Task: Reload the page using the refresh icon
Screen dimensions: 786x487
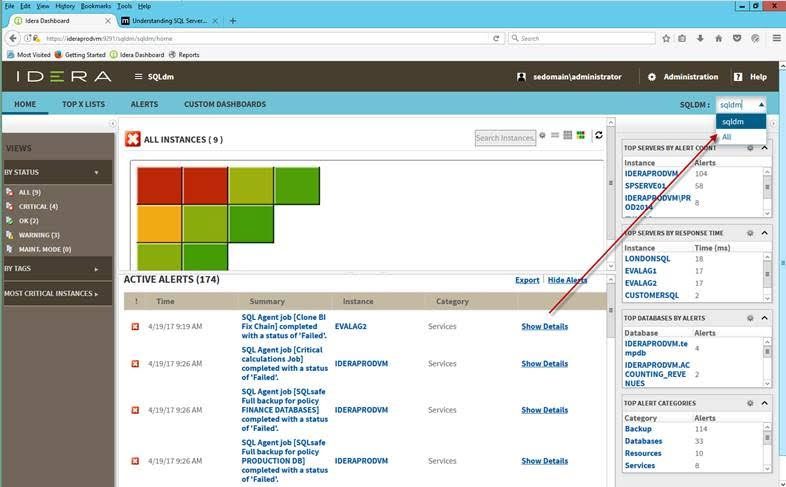Action: 496,38
